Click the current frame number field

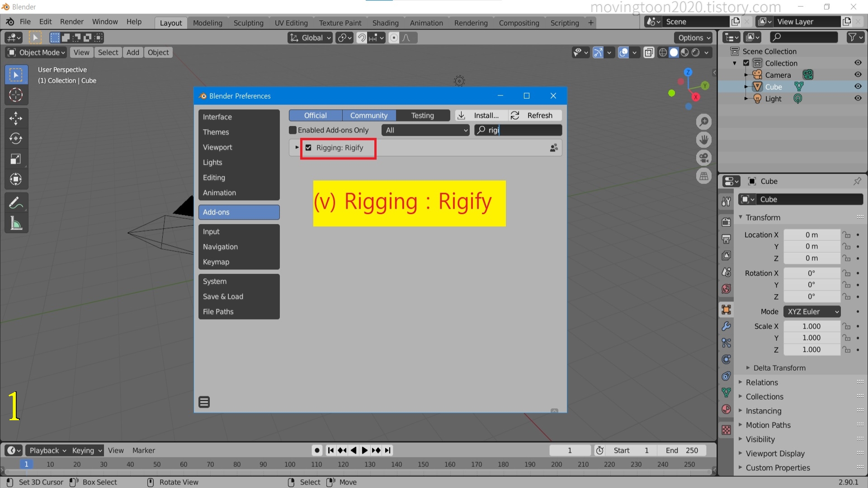coord(570,450)
